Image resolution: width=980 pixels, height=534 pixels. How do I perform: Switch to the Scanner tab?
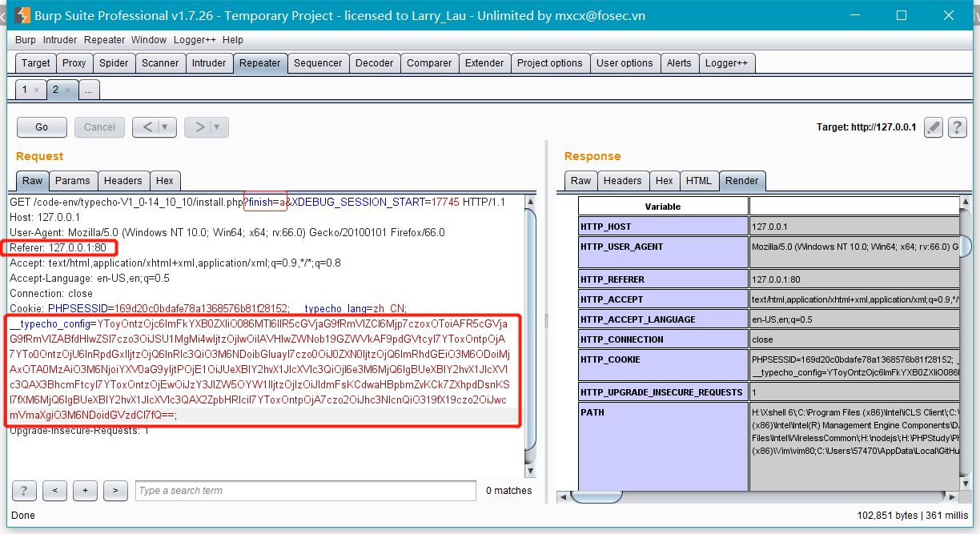tap(160, 63)
